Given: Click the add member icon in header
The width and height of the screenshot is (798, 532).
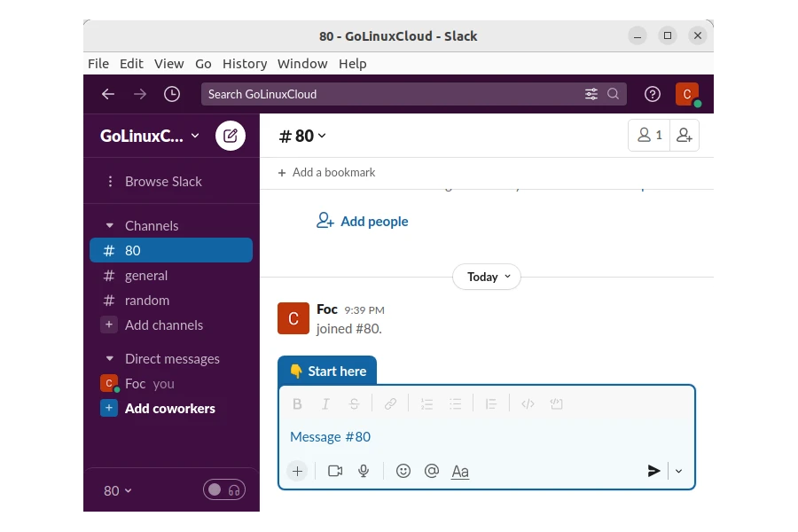Looking at the screenshot, I should point(685,136).
